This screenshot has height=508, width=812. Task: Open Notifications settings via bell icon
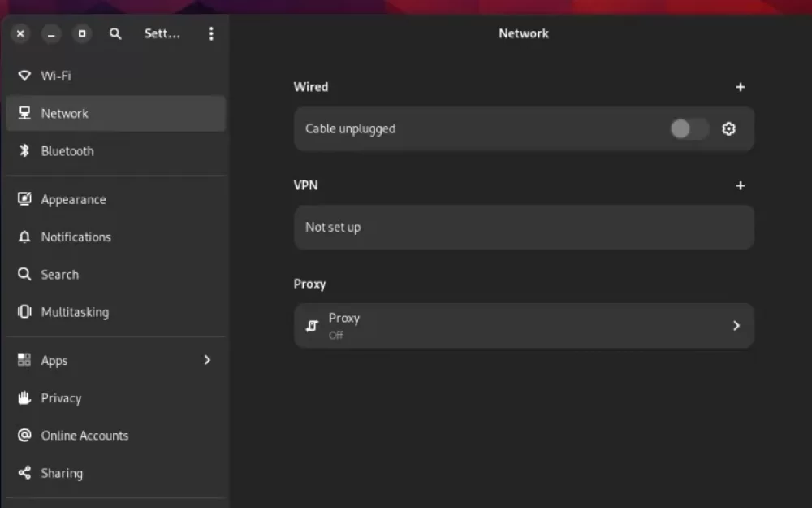pyautogui.click(x=24, y=237)
